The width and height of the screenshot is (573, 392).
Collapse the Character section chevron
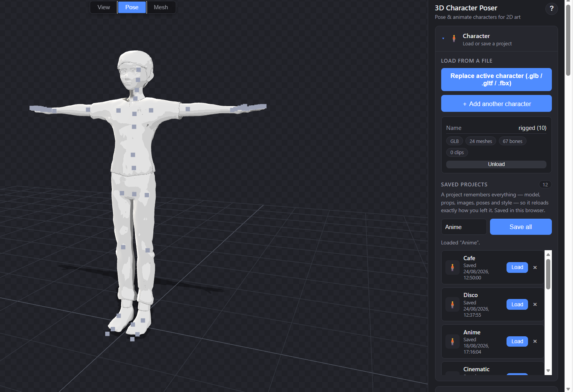443,38
